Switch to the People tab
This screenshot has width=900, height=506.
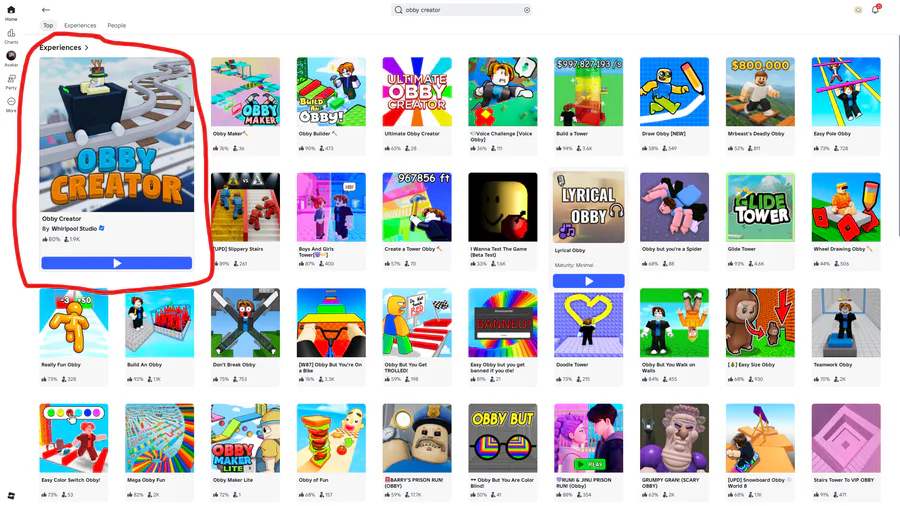[117, 25]
